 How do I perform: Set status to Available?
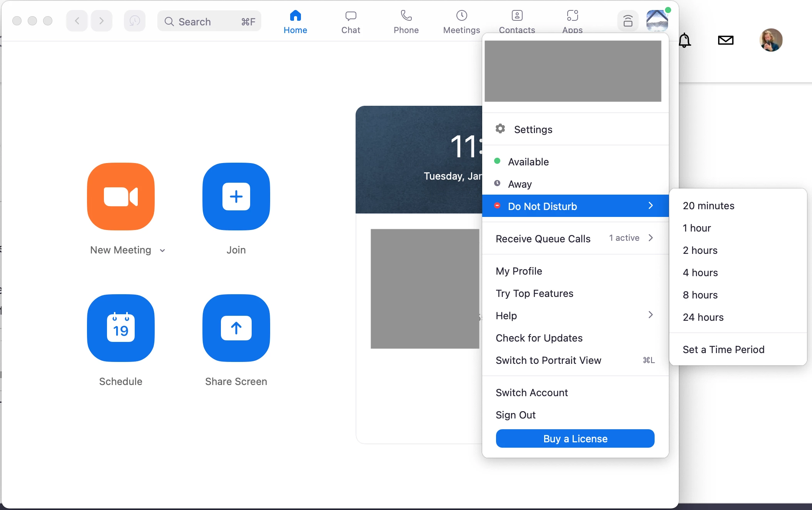(528, 162)
